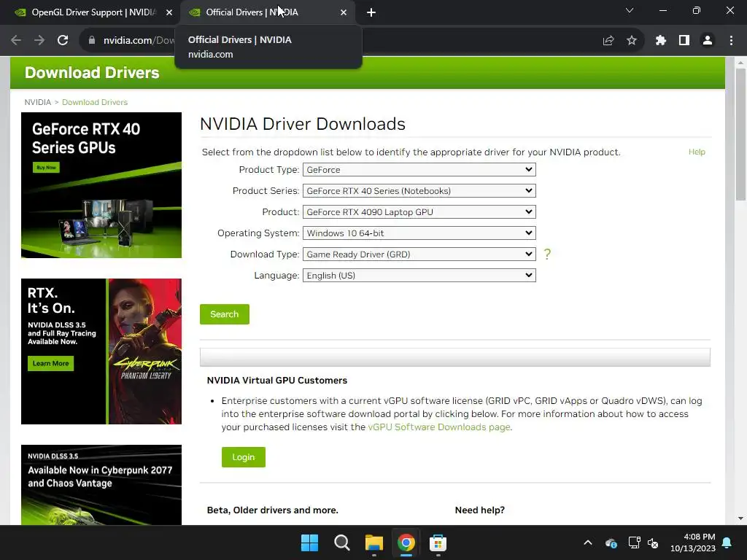Click the Download Type question mark help
747x560 pixels.
[x=547, y=254]
